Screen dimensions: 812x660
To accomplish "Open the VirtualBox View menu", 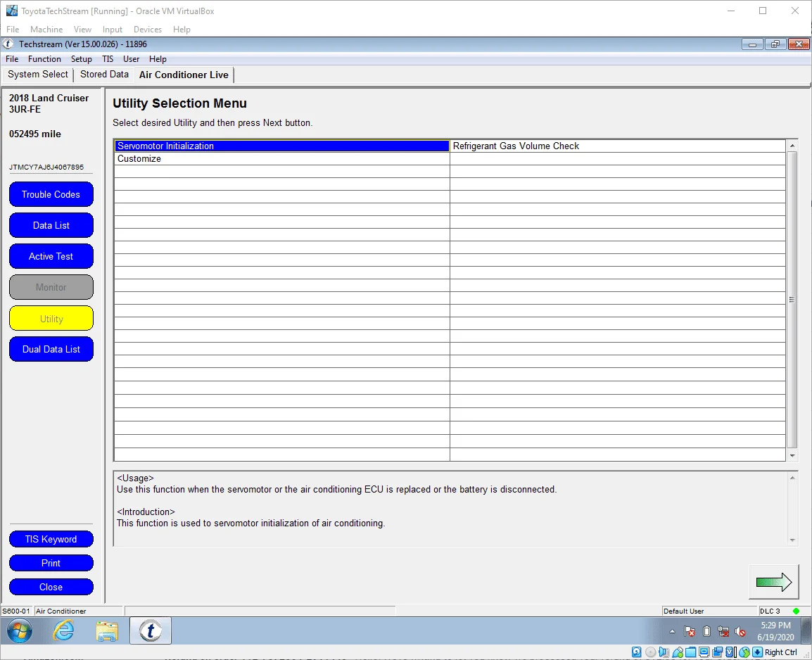I will (x=82, y=30).
